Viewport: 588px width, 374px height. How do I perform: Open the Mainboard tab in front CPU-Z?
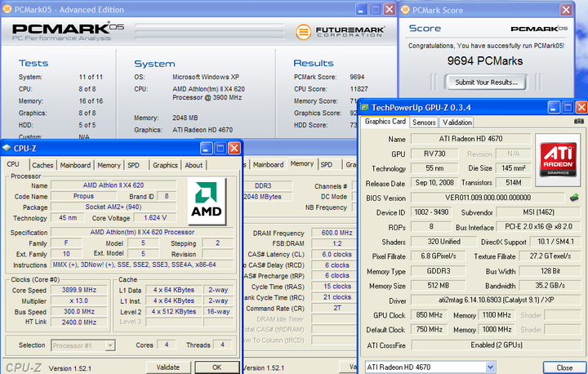(75, 165)
